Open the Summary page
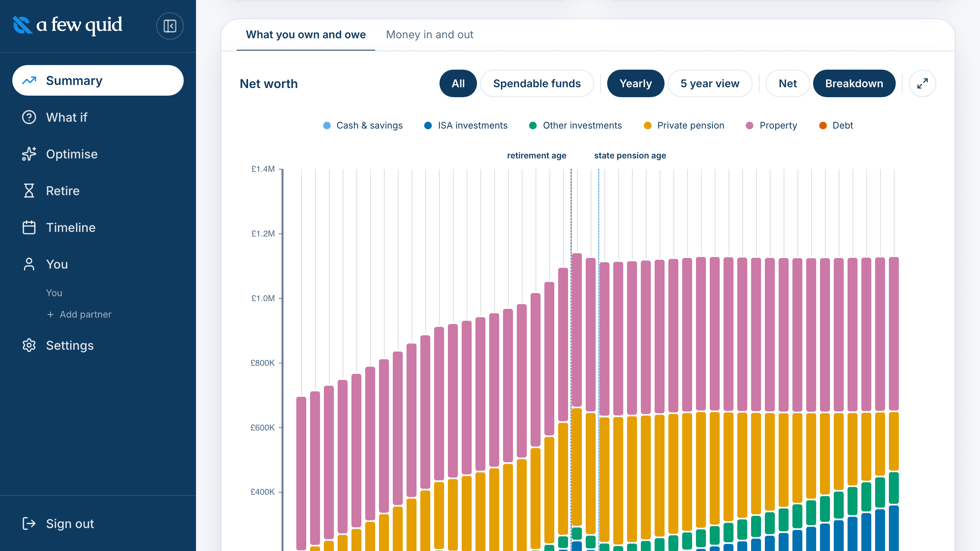980x551 pixels. tap(98, 80)
